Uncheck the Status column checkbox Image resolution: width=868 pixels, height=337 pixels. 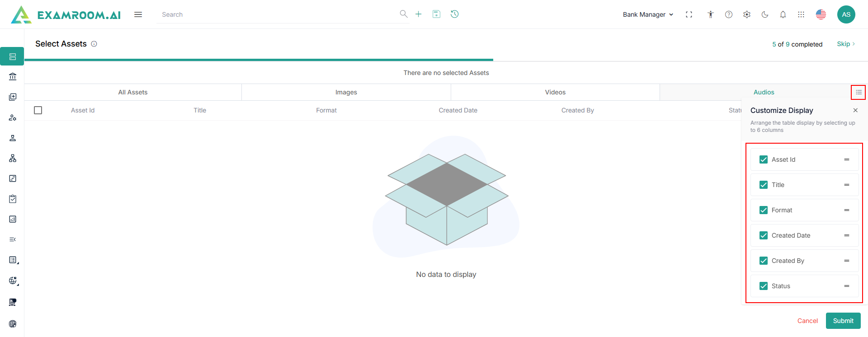pos(764,286)
